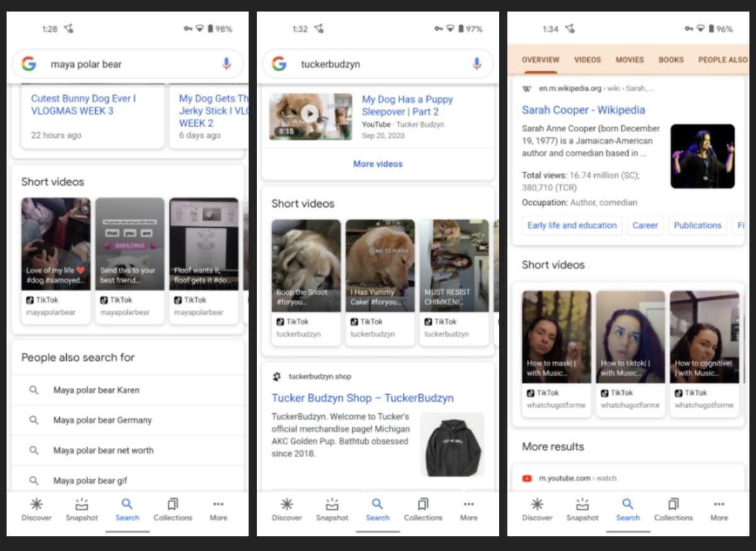Click the Google logo in the 'tuckerbudzyn' search bar
This screenshot has height=551, width=756.
tap(279, 64)
